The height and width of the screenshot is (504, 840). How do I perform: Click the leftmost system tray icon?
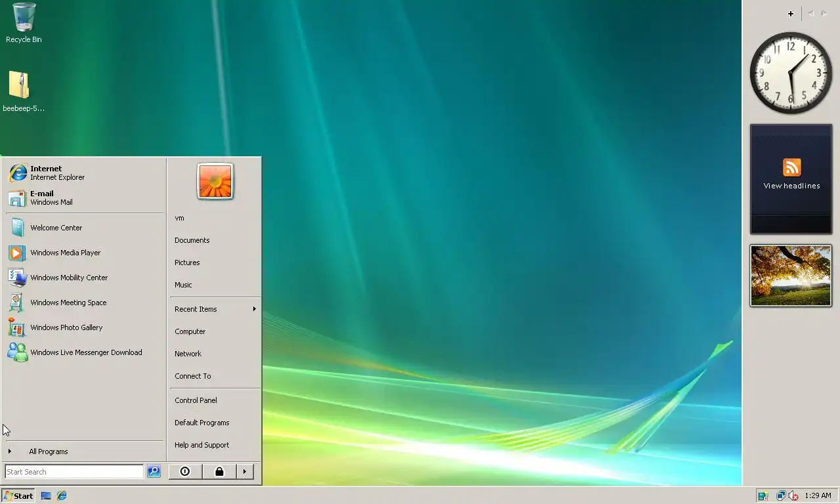pos(763,495)
